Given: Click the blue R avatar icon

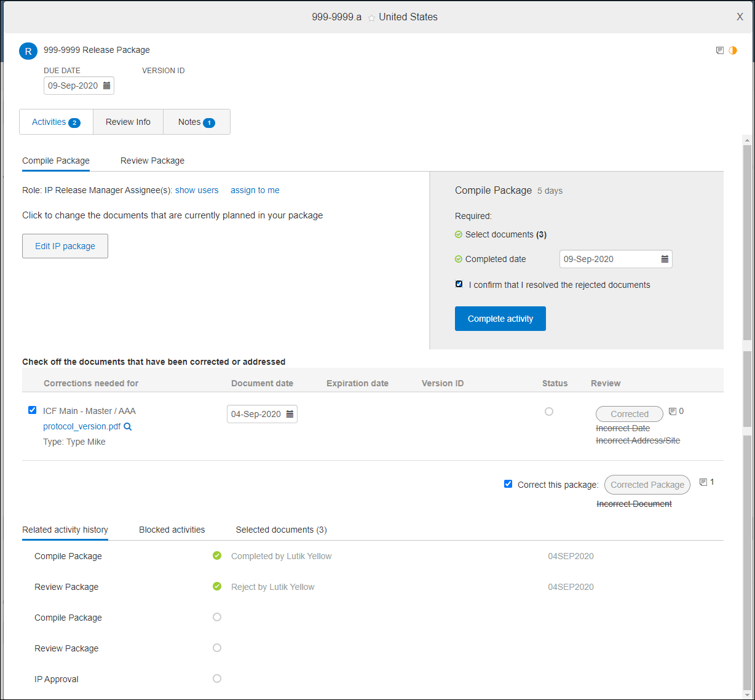Looking at the screenshot, I should coord(28,51).
